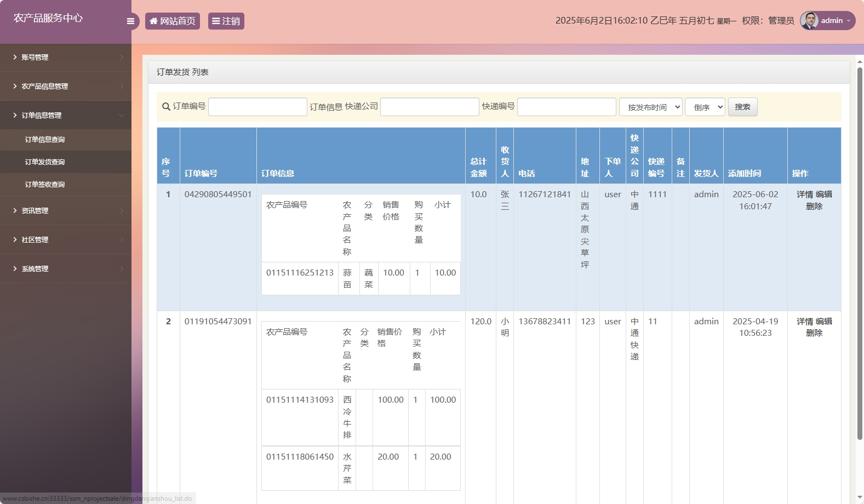The height and width of the screenshot is (504, 864).
Task: Focus the 订单编号 input field
Action: point(258,107)
